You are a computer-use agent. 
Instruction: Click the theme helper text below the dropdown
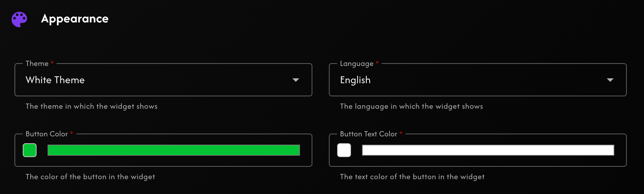click(91, 106)
